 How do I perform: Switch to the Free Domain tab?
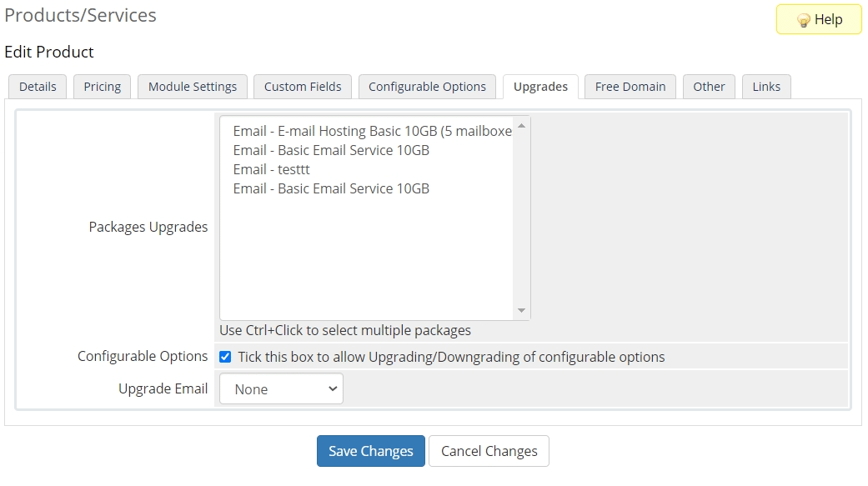(630, 87)
